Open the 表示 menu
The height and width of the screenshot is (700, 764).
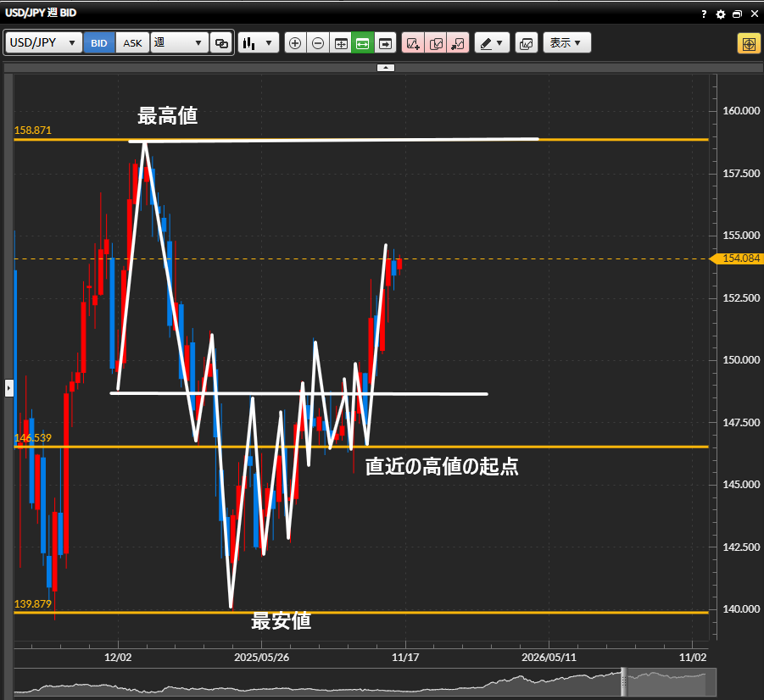(566, 43)
